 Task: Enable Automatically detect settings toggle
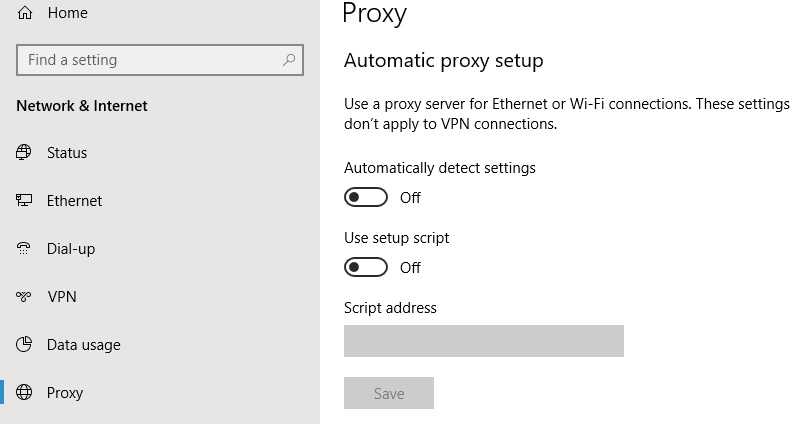tap(366, 197)
